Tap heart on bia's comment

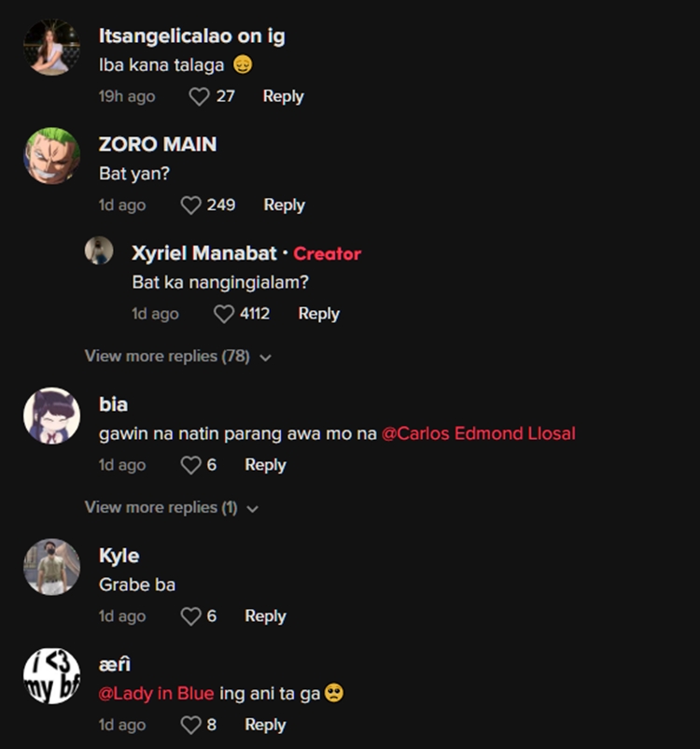pos(190,465)
